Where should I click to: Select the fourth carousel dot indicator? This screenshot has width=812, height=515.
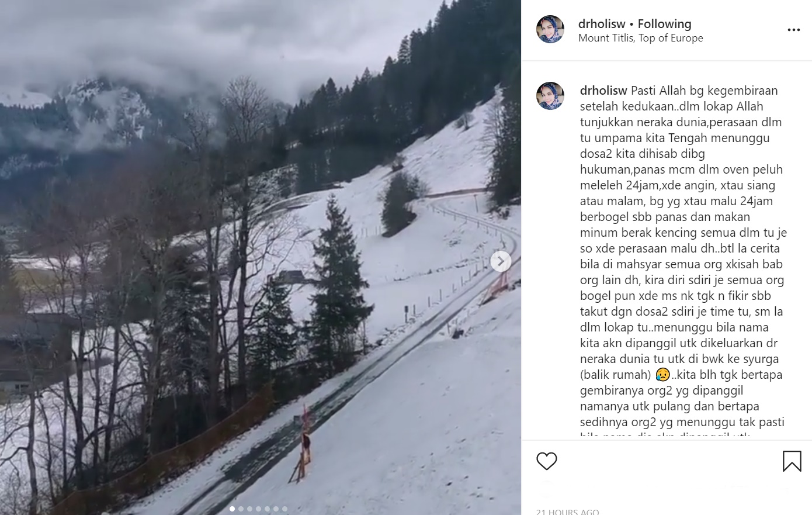258,509
